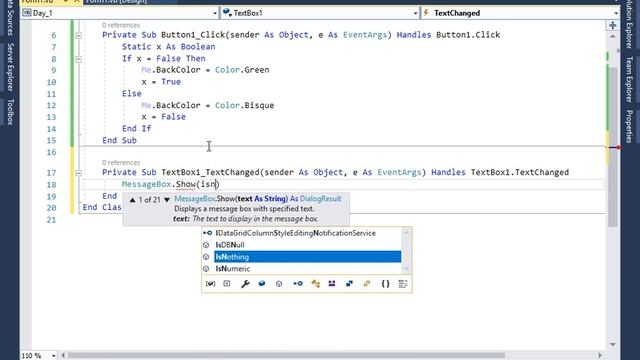Click the horizontal scrollbar thumb
The image size is (640, 360).
point(286,356)
